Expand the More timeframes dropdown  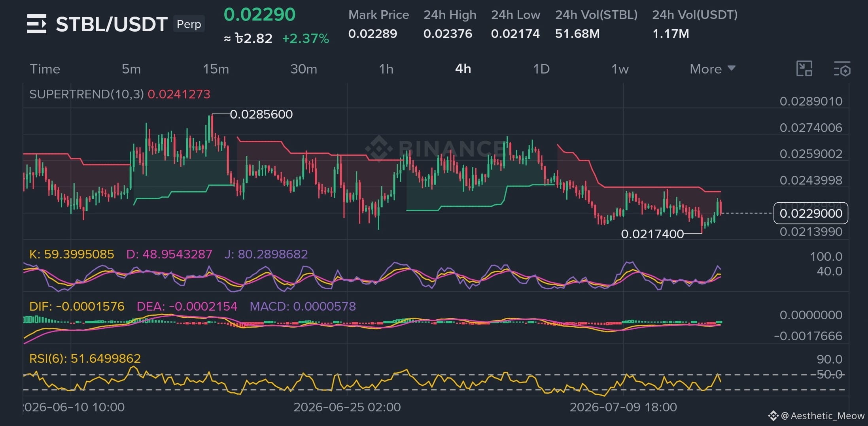tap(713, 69)
